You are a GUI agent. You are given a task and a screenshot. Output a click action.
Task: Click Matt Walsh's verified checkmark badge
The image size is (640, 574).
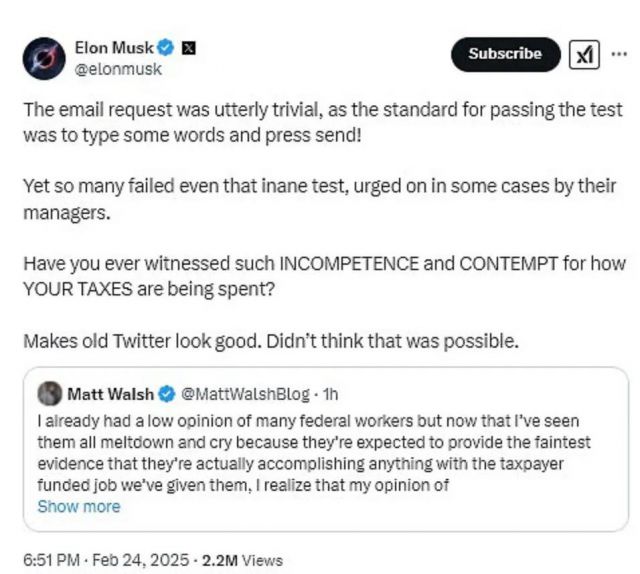pos(167,394)
